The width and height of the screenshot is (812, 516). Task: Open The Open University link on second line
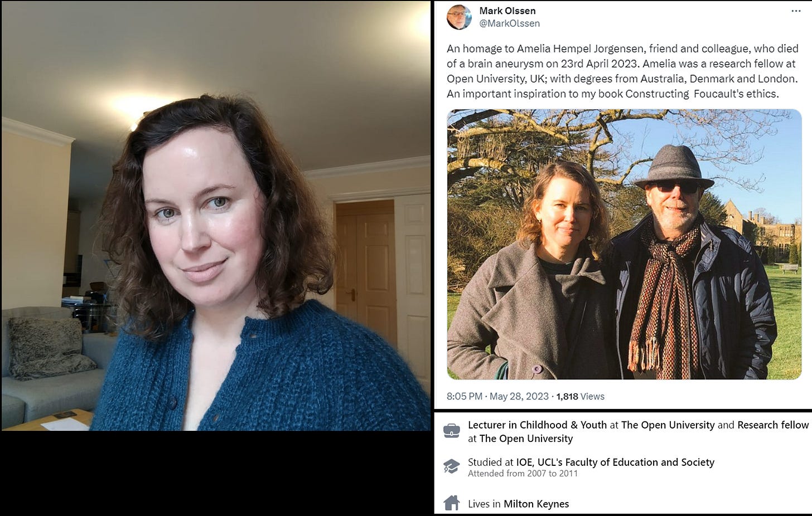(x=526, y=439)
